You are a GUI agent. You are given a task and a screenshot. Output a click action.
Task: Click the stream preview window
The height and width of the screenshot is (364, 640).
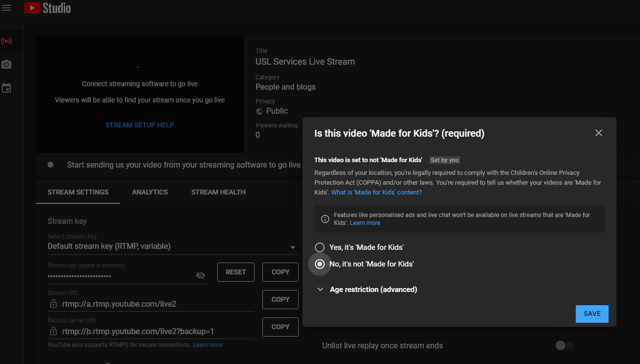(x=140, y=94)
